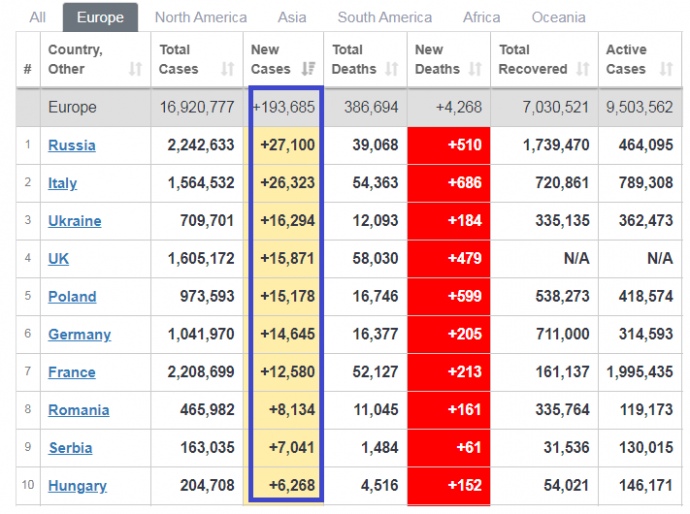Click the New Cases sort arrow icon
This screenshot has height=514, width=690.
click(x=309, y=70)
